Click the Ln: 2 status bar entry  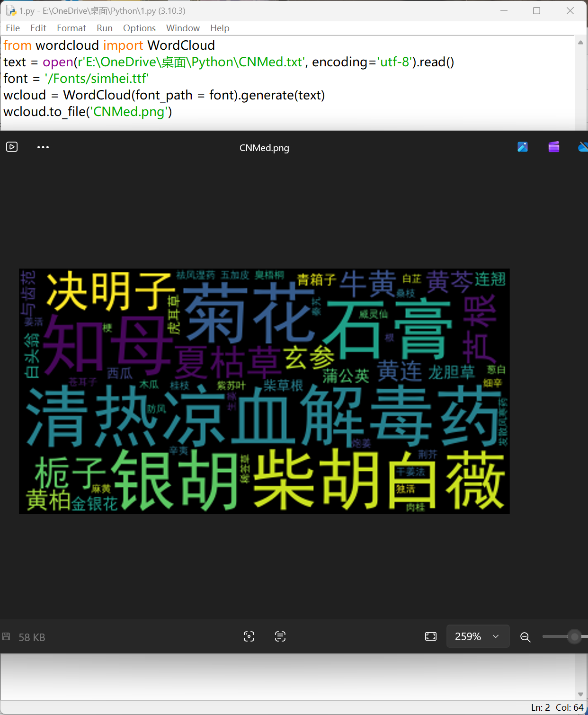click(x=541, y=707)
